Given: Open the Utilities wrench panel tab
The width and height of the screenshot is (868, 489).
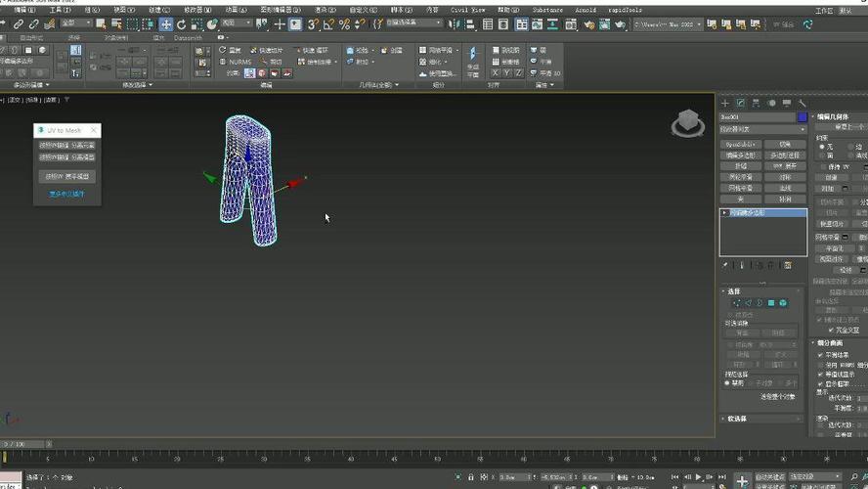Looking at the screenshot, I should 802,103.
